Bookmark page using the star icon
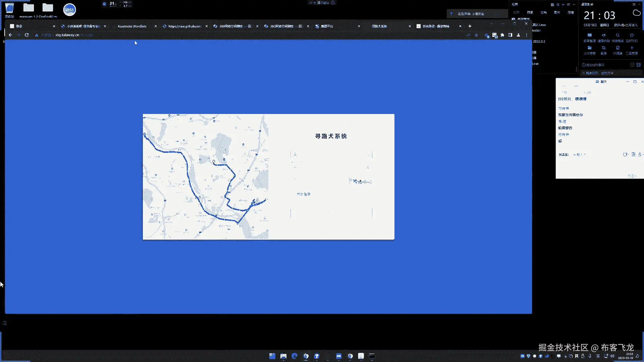Screen dimensions: 644x362 (x=476, y=35)
